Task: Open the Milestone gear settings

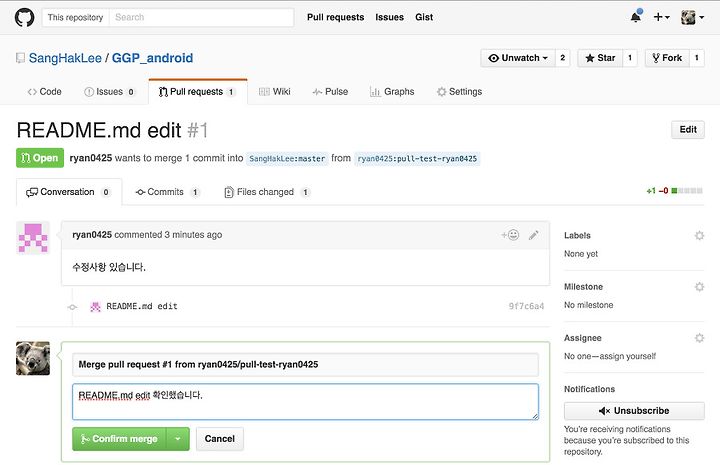Action: pos(699,287)
